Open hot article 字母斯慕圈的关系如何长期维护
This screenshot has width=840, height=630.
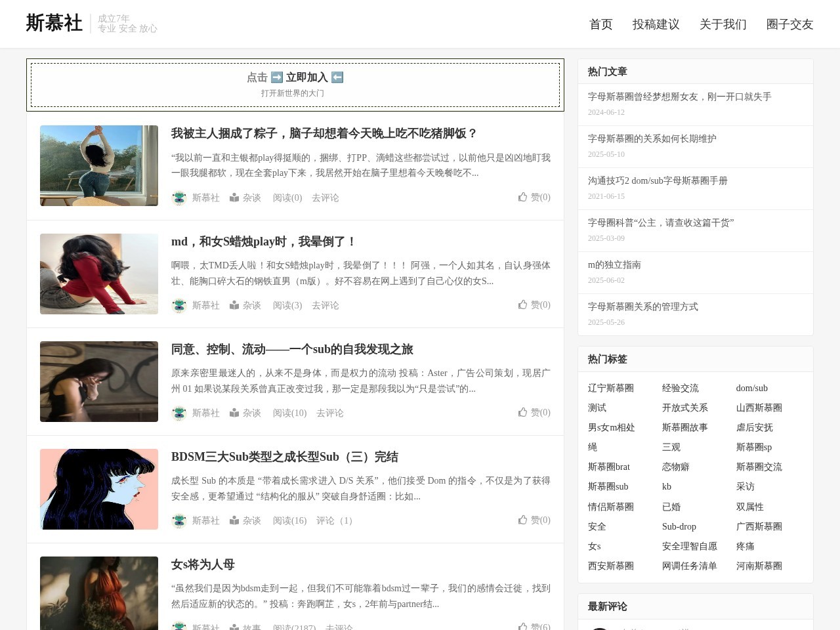tap(652, 138)
